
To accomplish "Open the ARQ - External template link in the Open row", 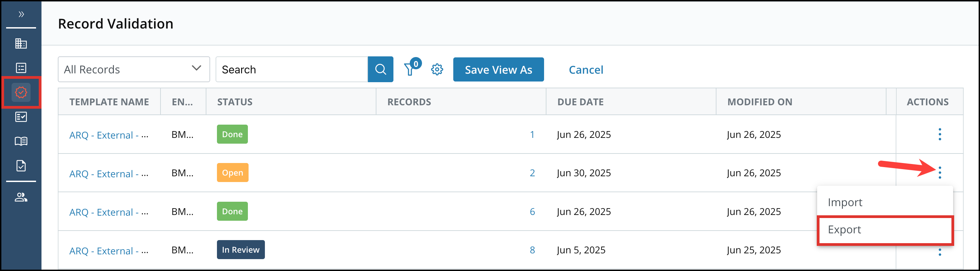I will click(109, 174).
